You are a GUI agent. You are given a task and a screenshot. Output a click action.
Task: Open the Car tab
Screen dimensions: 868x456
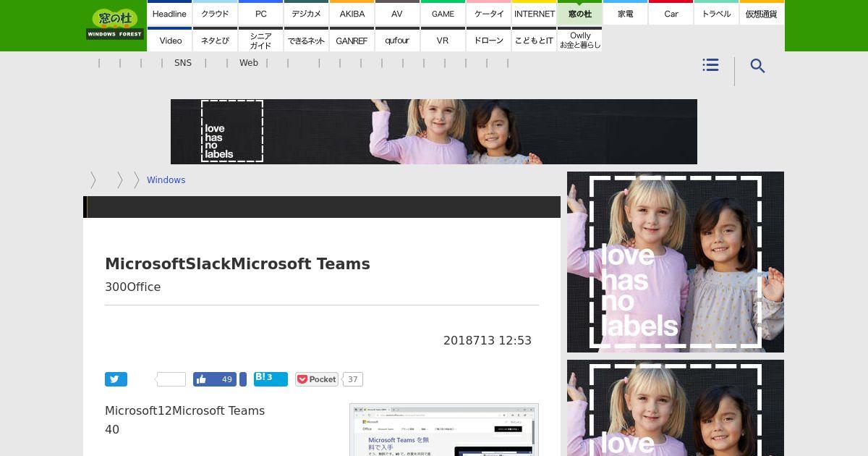(x=671, y=13)
